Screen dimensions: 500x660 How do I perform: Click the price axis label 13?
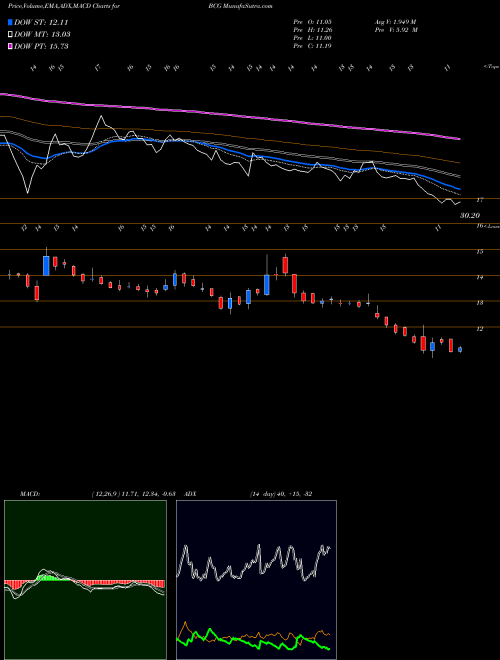pos(479,303)
